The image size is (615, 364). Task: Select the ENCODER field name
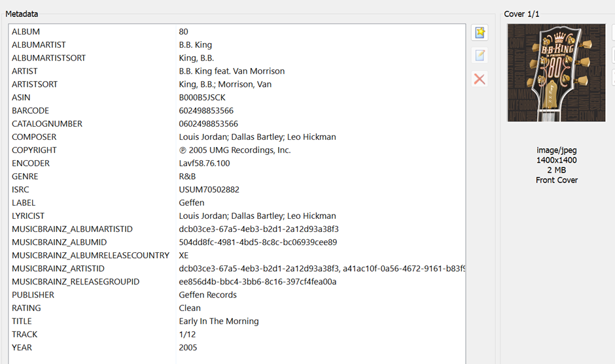click(x=31, y=163)
